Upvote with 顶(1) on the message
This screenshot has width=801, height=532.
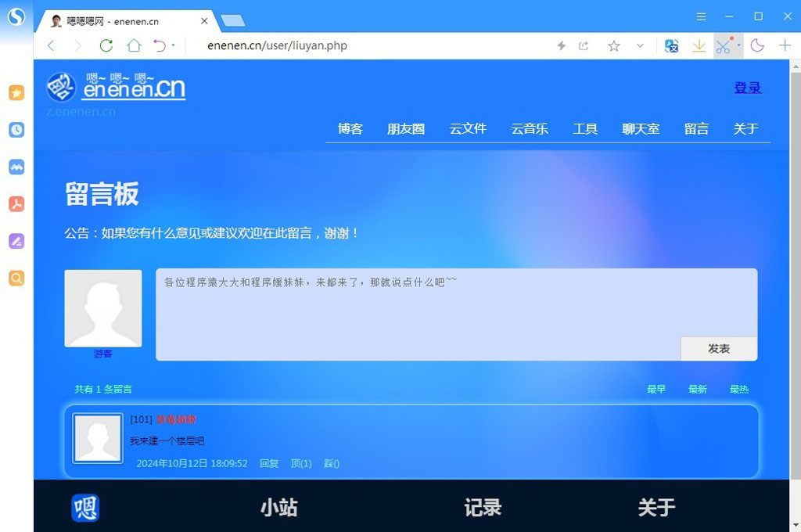(301, 463)
